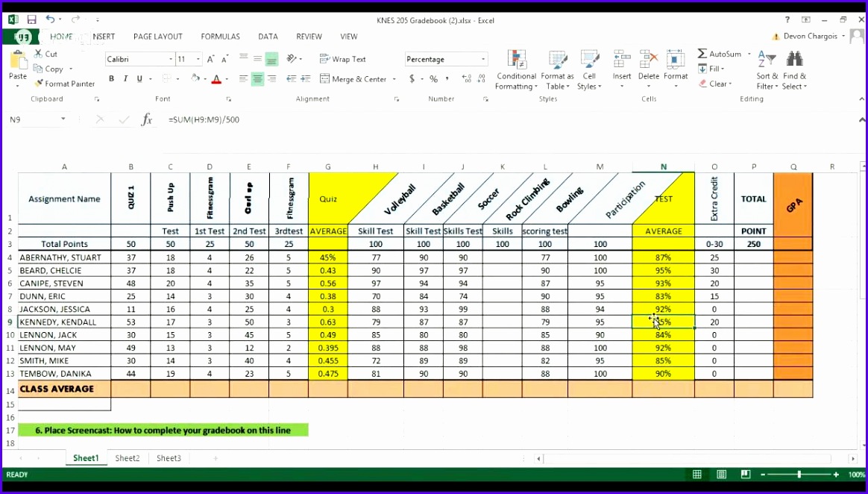Expand the Copy dropdown arrow
Viewport: 868px width, 494px height.
(x=71, y=69)
